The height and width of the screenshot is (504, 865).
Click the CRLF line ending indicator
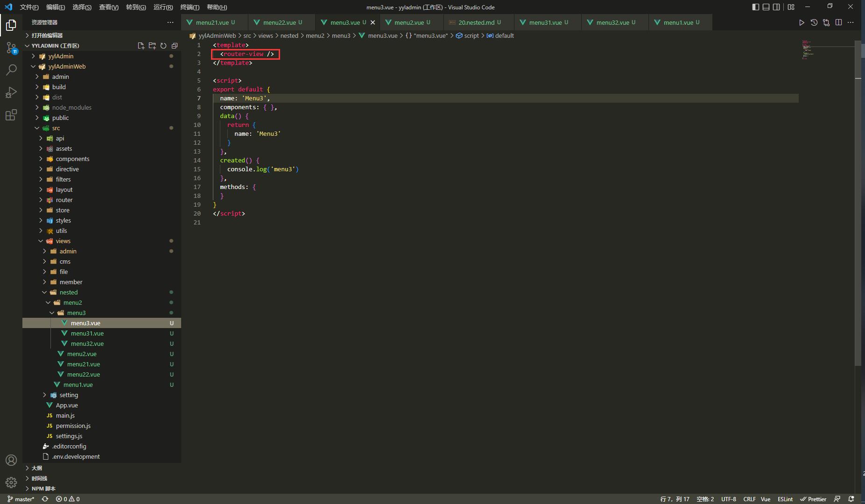(x=750, y=499)
